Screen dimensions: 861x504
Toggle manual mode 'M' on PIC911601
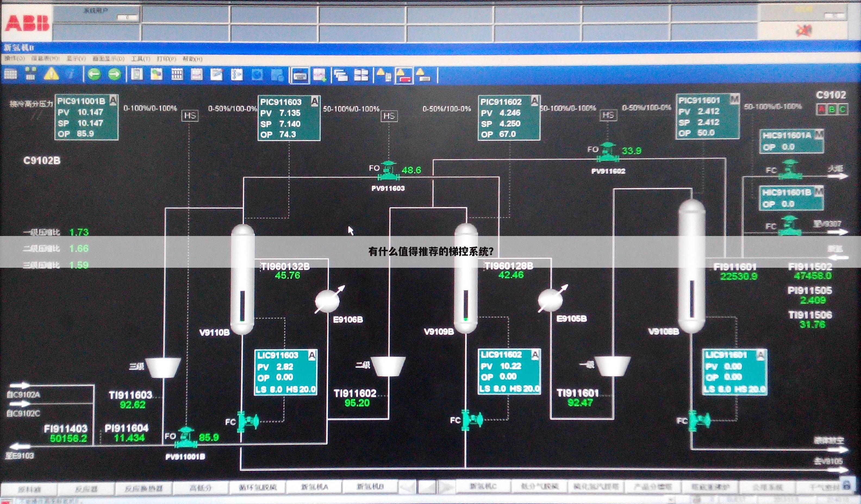click(734, 99)
